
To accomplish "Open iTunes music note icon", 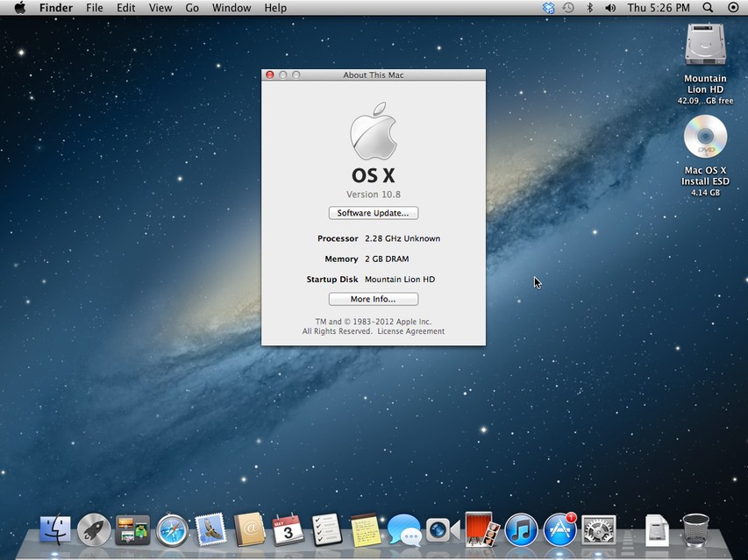I will click(x=521, y=529).
